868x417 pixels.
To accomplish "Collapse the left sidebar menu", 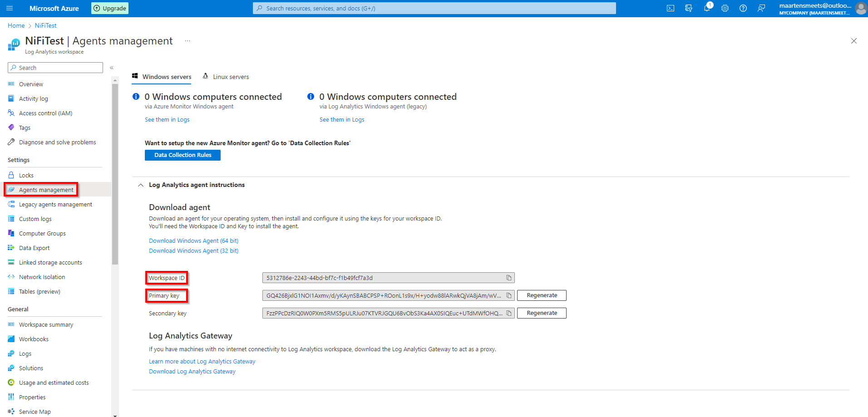I will tap(112, 68).
